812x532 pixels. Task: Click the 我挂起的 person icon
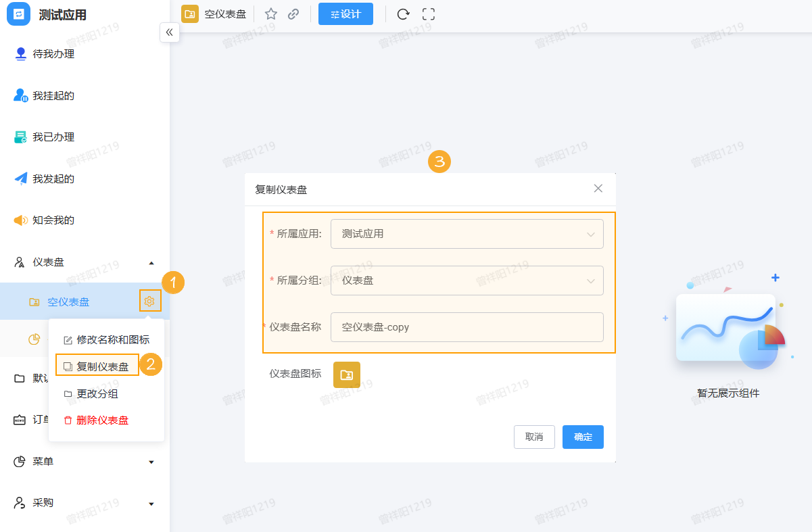(20, 95)
